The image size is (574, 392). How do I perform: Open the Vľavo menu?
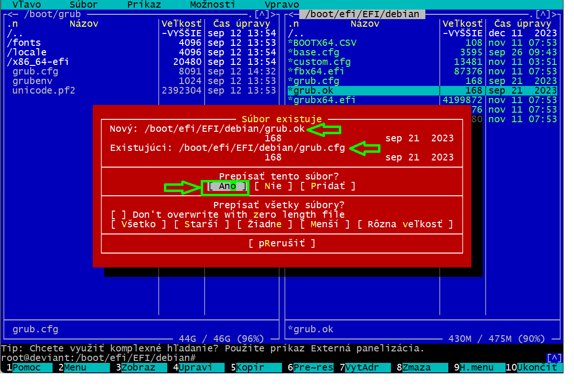(x=26, y=5)
